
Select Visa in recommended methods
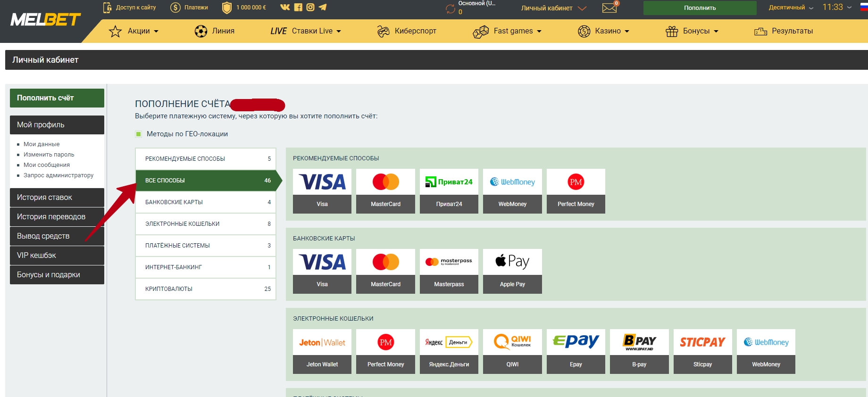322,191
